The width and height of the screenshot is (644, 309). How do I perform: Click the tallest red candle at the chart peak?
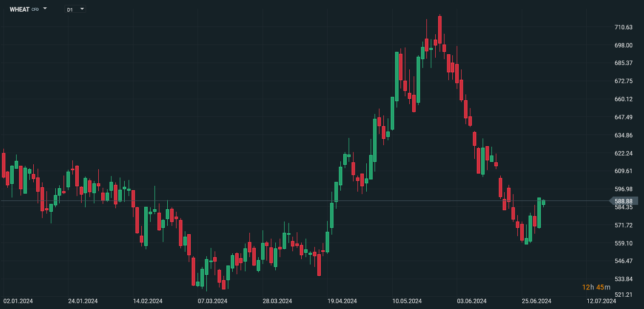[440, 29]
